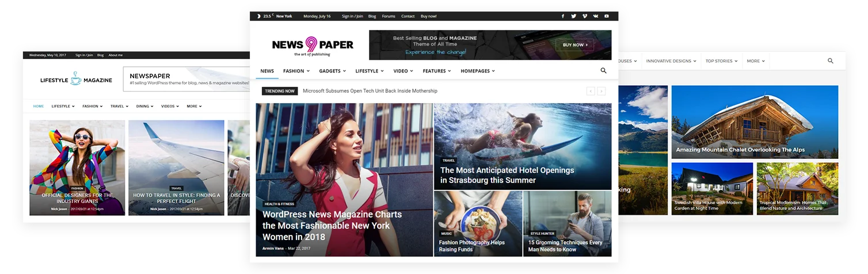
Task: Click the moon weather icon for New York
Action: point(259,16)
